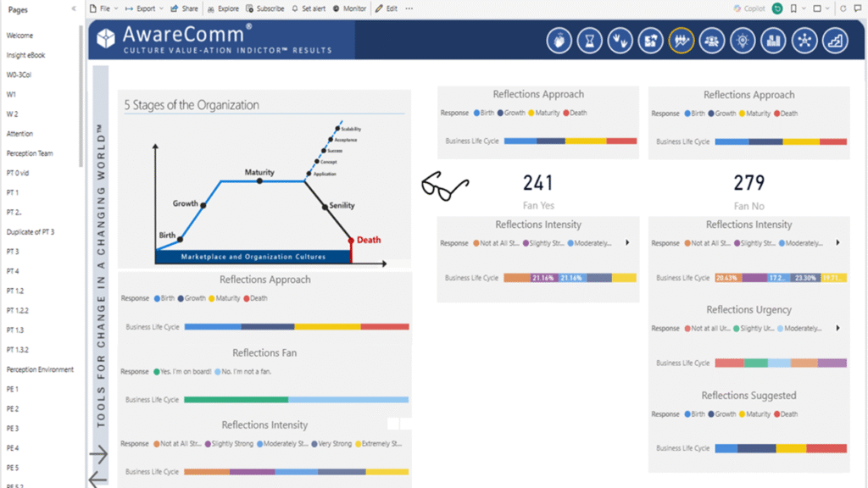Switch to the W0-3Col page

tap(19, 75)
